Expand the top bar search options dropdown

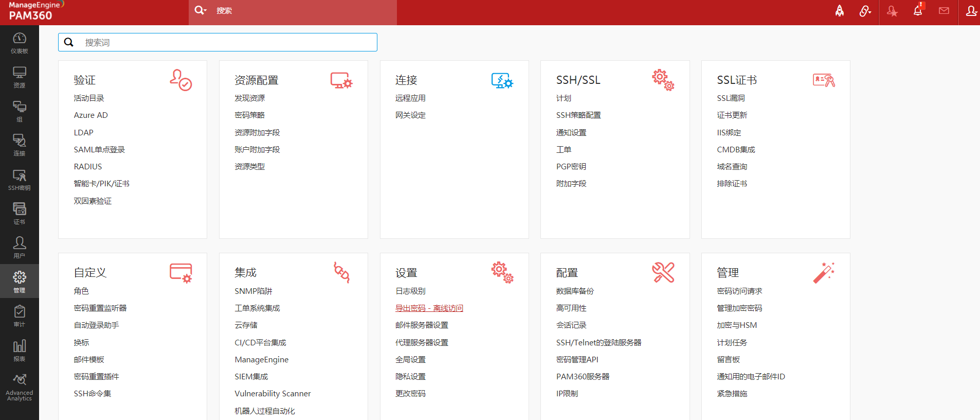tap(201, 10)
